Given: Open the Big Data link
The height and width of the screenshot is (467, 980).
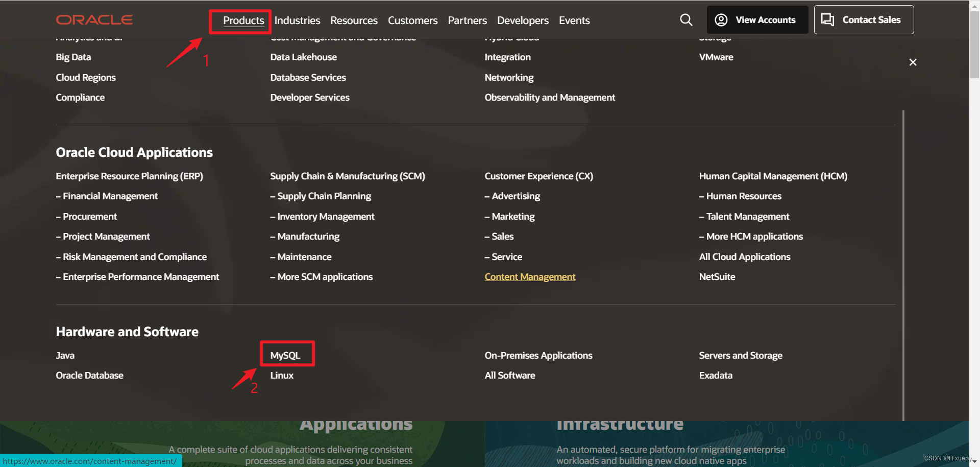Looking at the screenshot, I should click(73, 57).
